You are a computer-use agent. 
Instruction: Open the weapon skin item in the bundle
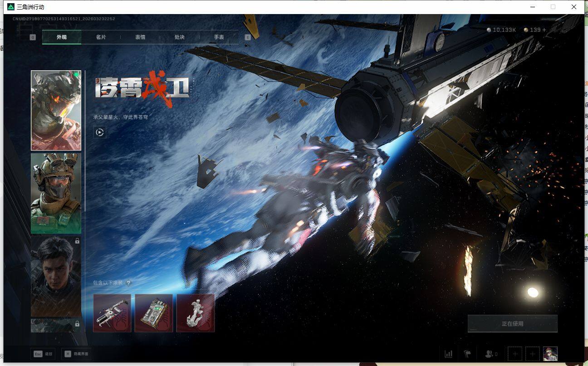tap(112, 313)
